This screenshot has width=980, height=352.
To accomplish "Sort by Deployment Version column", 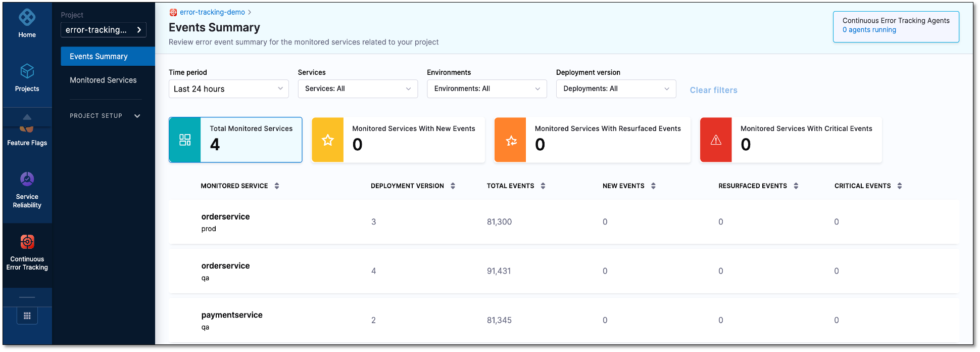I will [453, 186].
